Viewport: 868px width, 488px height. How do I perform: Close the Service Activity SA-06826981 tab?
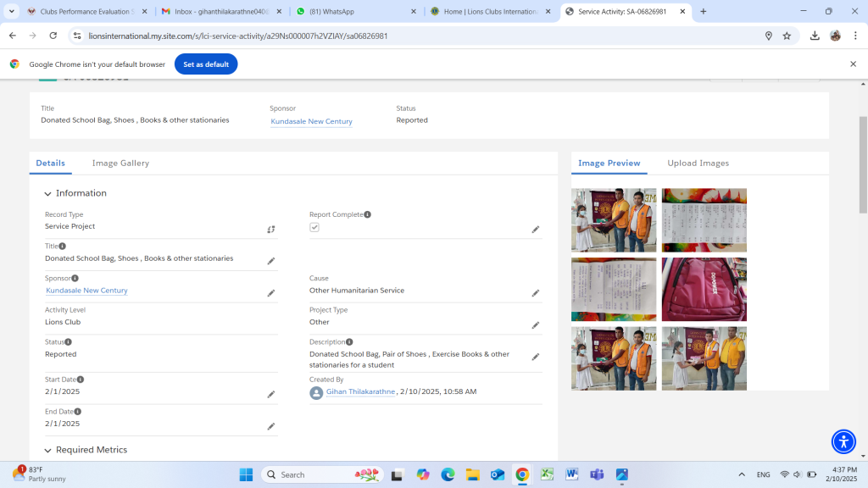682,11
